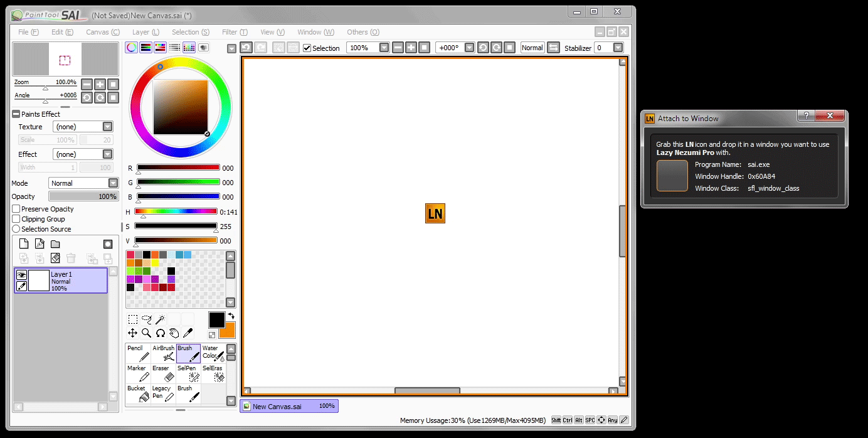Pick the Bucket fill tool

pyautogui.click(x=138, y=393)
